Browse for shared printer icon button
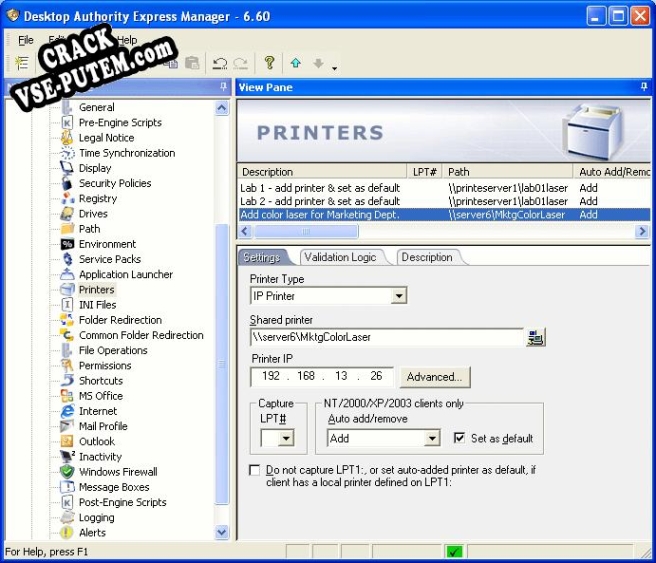This screenshot has width=656, height=563. click(536, 337)
